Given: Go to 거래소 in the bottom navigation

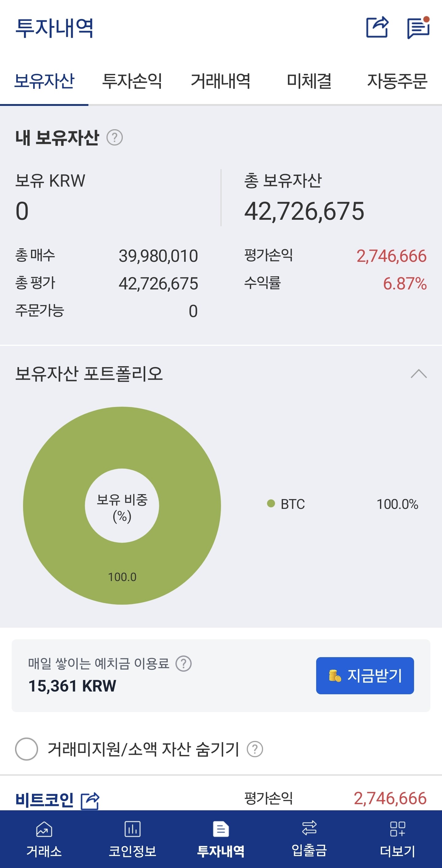Looking at the screenshot, I should 44,839.
